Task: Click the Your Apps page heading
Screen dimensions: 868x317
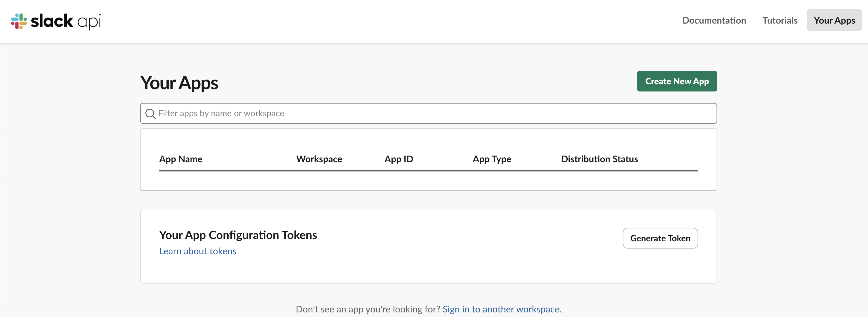Action: (179, 83)
